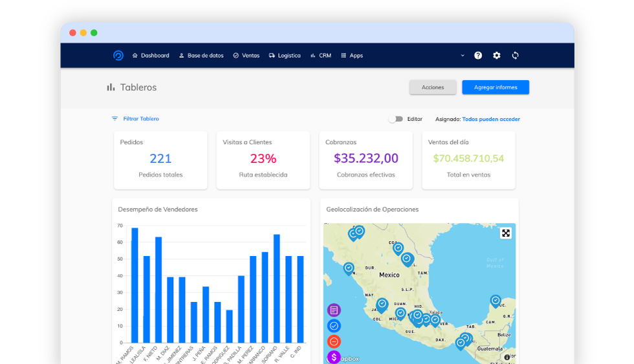Viewport: 634px width, 364px height.
Task: Open the CRM menu
Action: click(x=321, y=56)
